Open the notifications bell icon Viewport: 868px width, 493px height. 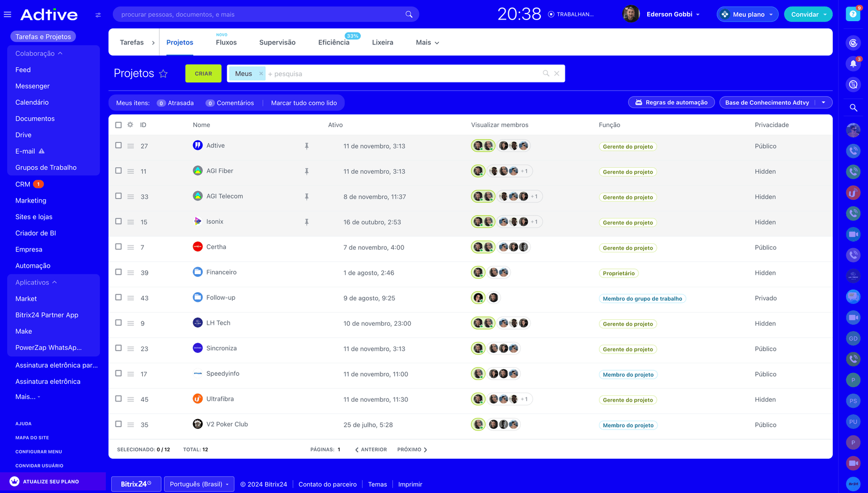pyautogui.click(x=853, y=64)
